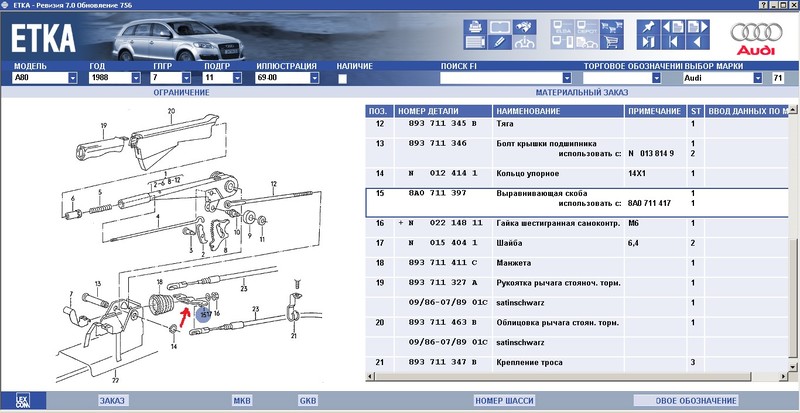The width and height of the screenshot is (800, 413).
Task: Click the vehicle info car icon
Action: pos(524,42)
